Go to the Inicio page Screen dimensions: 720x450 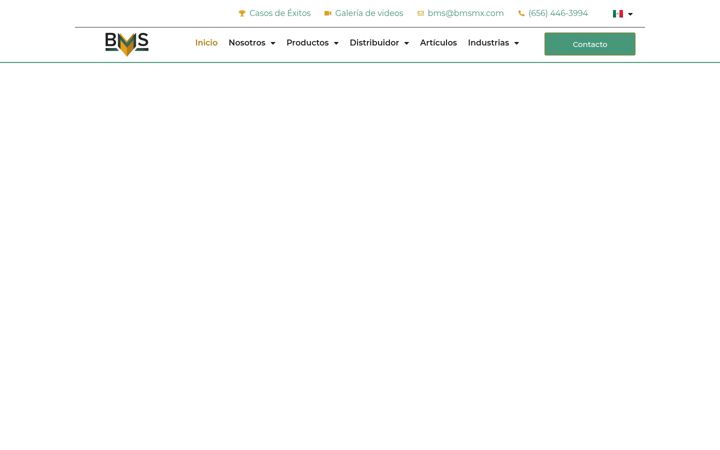coord(206,43)
